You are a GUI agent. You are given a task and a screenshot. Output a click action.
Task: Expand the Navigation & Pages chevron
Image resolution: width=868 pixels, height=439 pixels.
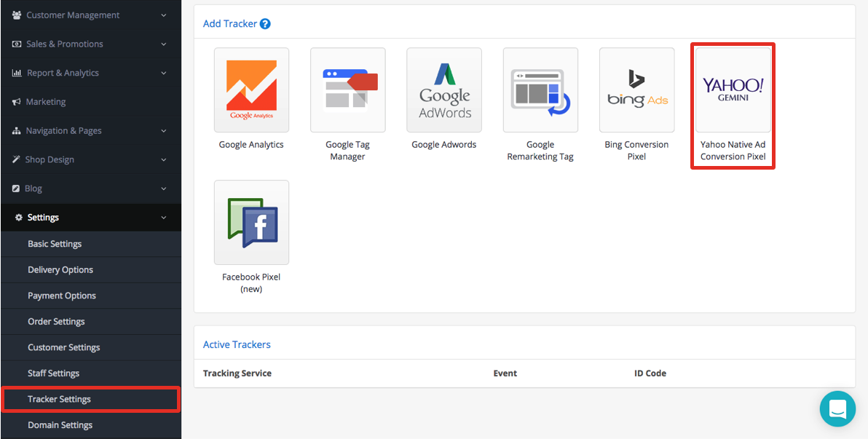(164, 130)
